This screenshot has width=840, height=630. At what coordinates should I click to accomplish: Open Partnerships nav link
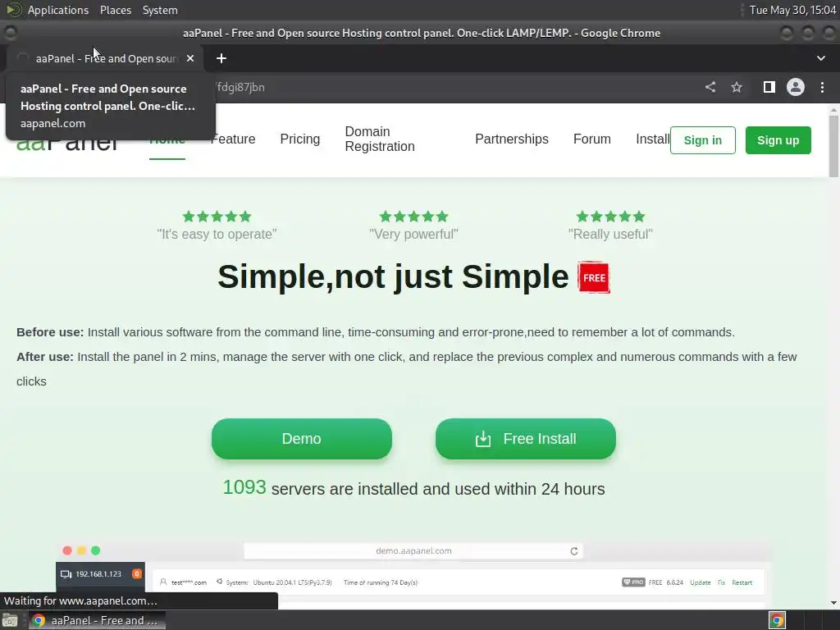(x=512, y=139)
